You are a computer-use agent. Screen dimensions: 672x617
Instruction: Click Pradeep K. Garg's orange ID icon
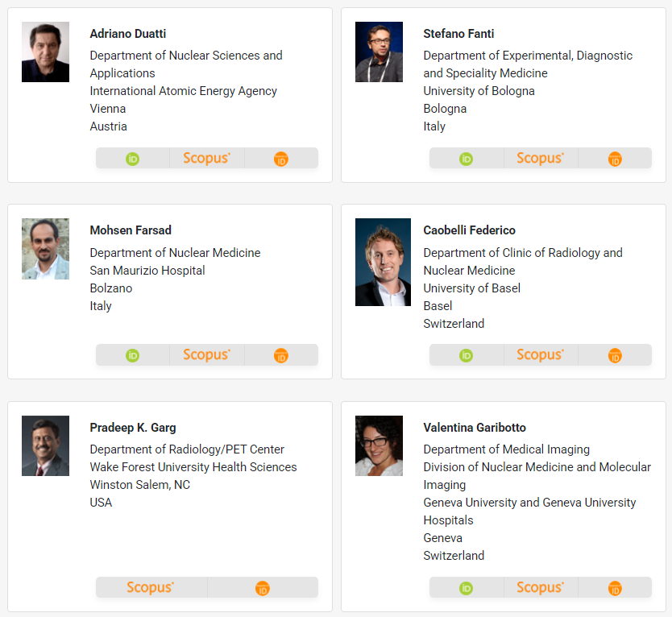point(263,588)
